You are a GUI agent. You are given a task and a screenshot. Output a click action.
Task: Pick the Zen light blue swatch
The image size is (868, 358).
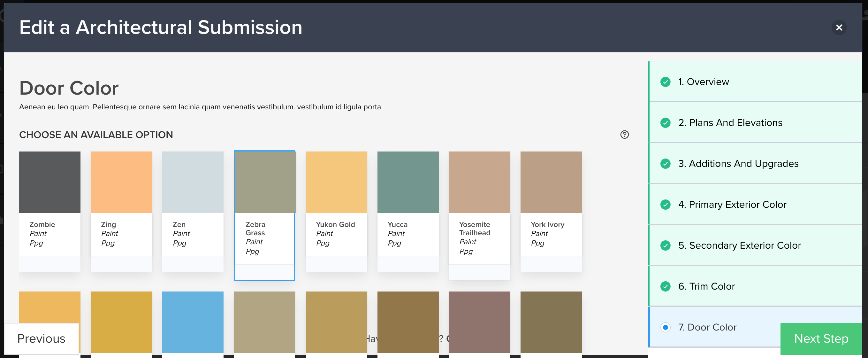(x=193, y=182)
